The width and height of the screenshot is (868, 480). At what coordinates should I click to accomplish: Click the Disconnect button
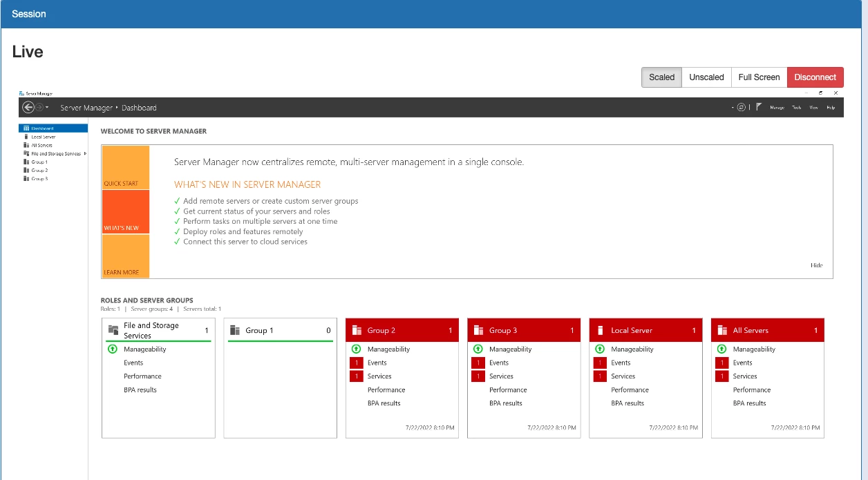(x=815, y=77)
